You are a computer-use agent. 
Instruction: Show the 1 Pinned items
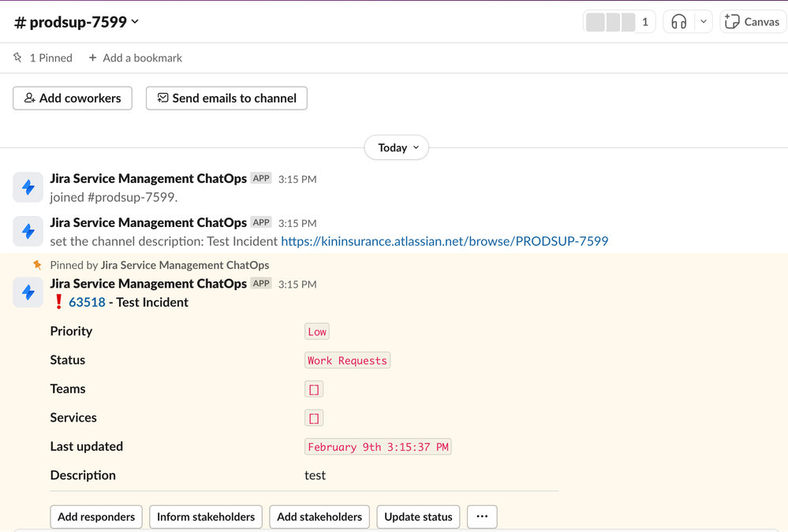click(43, 58)
